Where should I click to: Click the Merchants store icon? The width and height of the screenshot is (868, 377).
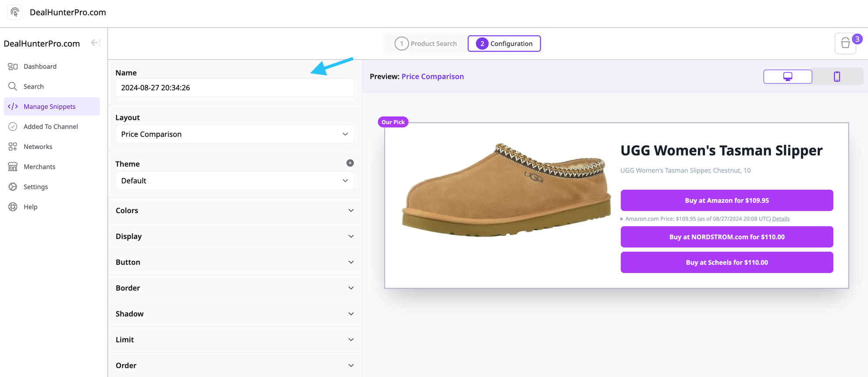pos(13,167)
